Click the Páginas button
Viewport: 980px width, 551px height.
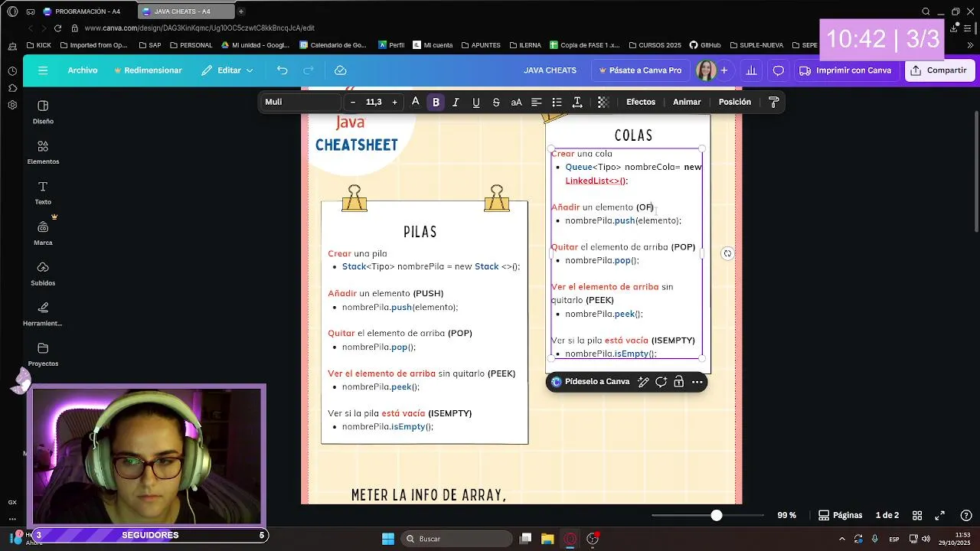click(x=840, y=516)
